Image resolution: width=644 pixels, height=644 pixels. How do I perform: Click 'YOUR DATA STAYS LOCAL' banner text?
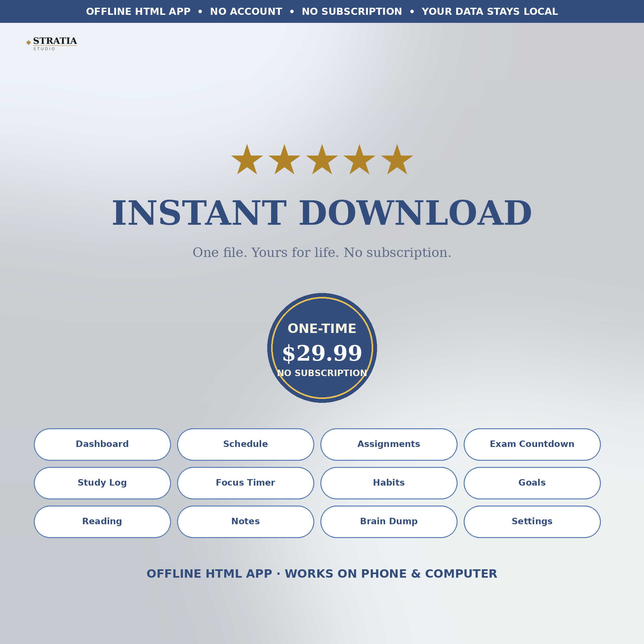490,12
